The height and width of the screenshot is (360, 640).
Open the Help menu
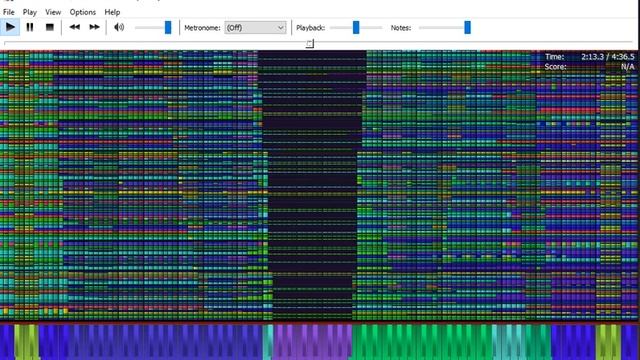(112, 12)
